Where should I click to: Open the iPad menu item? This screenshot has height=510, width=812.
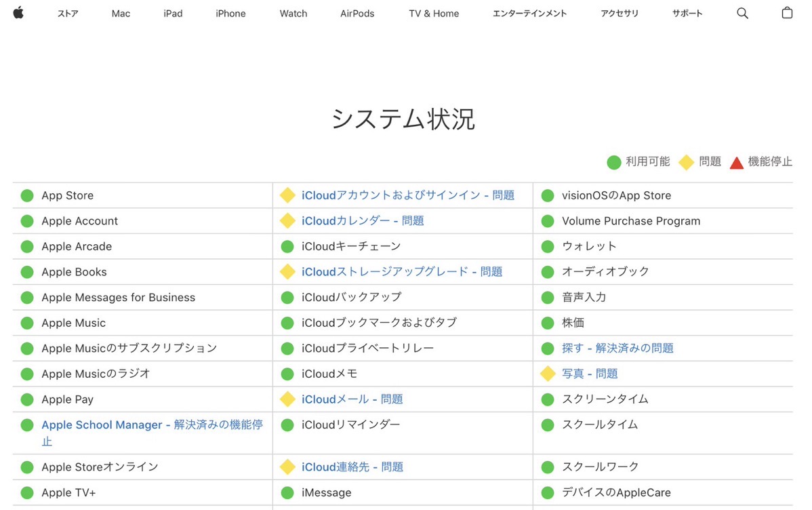coord(173,14)
